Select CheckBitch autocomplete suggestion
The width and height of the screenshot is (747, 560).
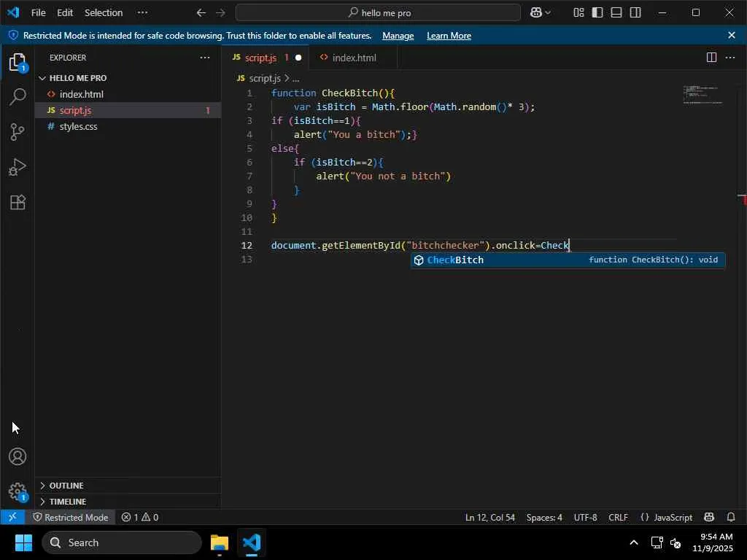click(455, 260)
